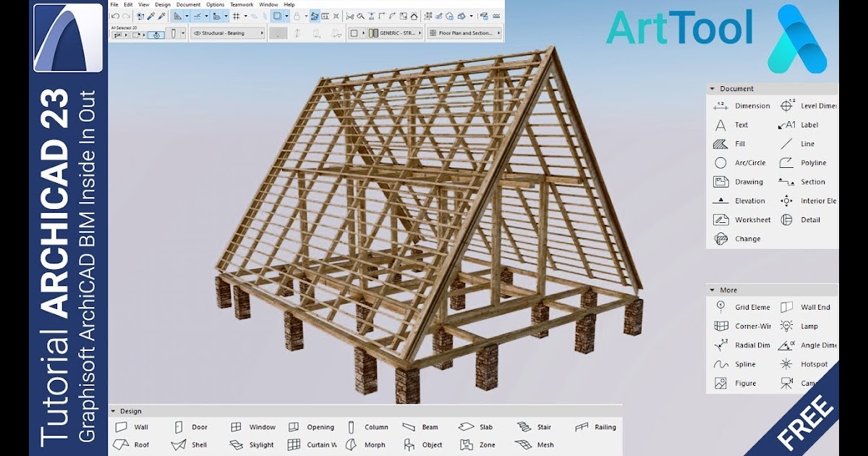Open the Teamwork menu
Screen dimensions: 868x456
tap(242, 4)
